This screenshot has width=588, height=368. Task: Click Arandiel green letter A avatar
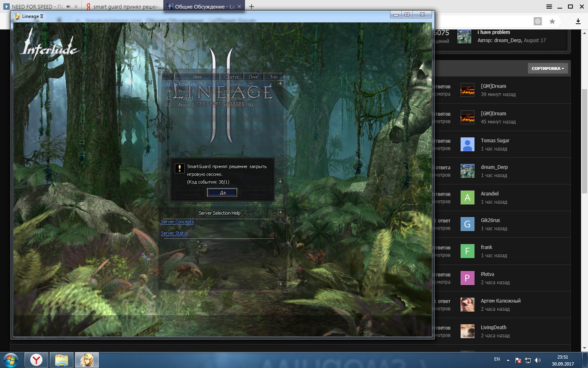tap(468, 197)
